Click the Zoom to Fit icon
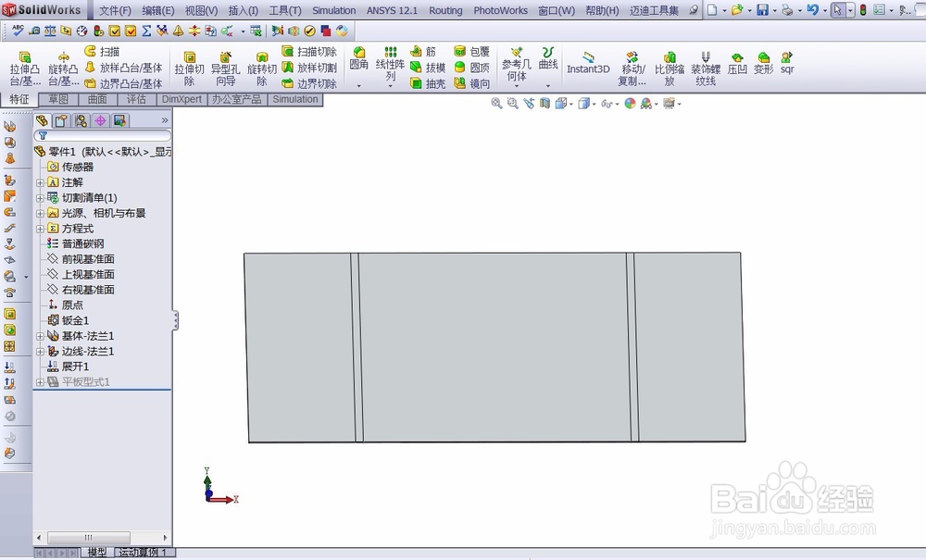Image resolution: width=926 pixels, height=560 pixels. click(496, 104)
